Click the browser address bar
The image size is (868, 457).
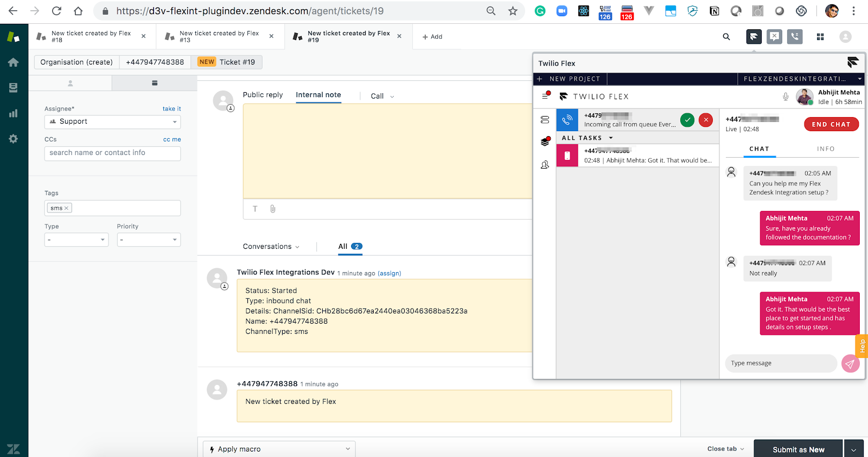coord(309,11)
